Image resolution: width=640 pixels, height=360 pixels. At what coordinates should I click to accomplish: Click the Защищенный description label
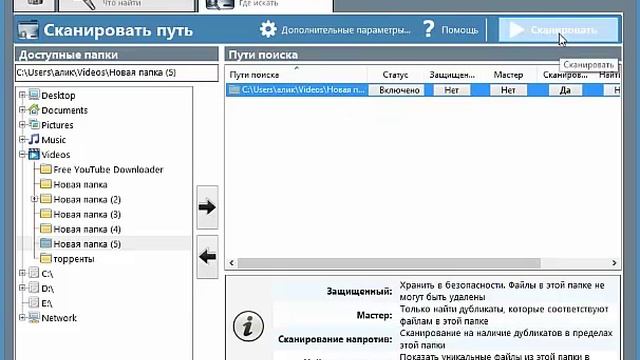pyautogui.click(x=359, y=291)
